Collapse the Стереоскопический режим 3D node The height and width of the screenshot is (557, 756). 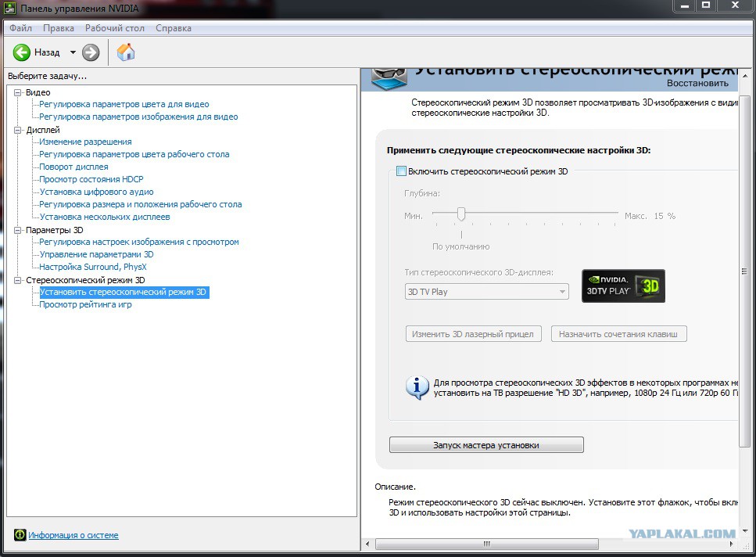pos(18,280)
